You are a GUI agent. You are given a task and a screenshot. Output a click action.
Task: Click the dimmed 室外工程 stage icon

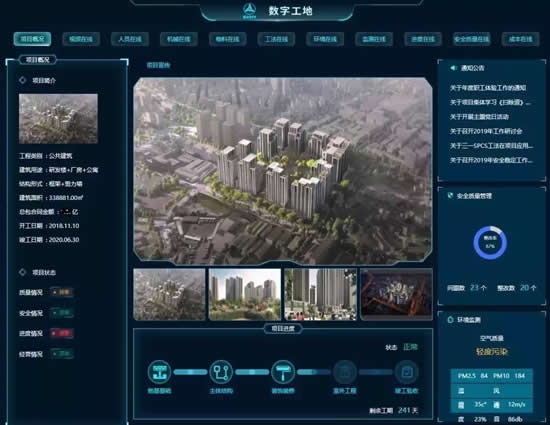[344, 372]
